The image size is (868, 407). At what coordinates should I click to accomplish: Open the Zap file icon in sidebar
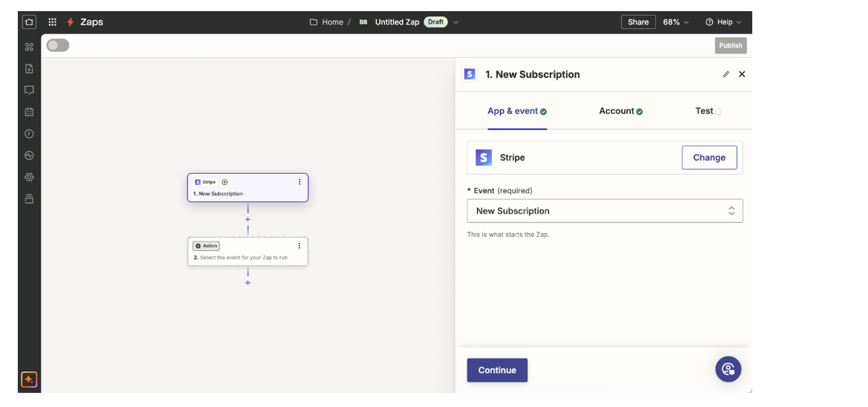(x=30, y=69)
